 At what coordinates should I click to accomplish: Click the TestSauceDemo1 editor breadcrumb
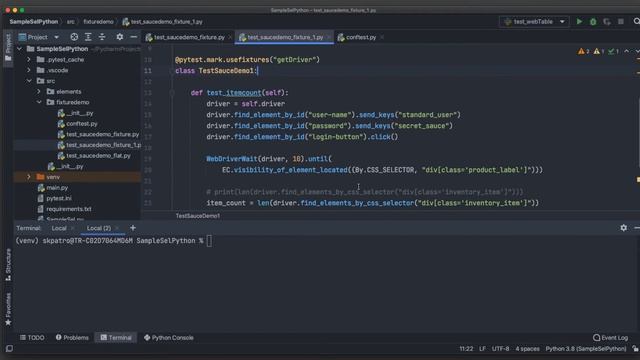pyautogui.click(x=198, y=216)
